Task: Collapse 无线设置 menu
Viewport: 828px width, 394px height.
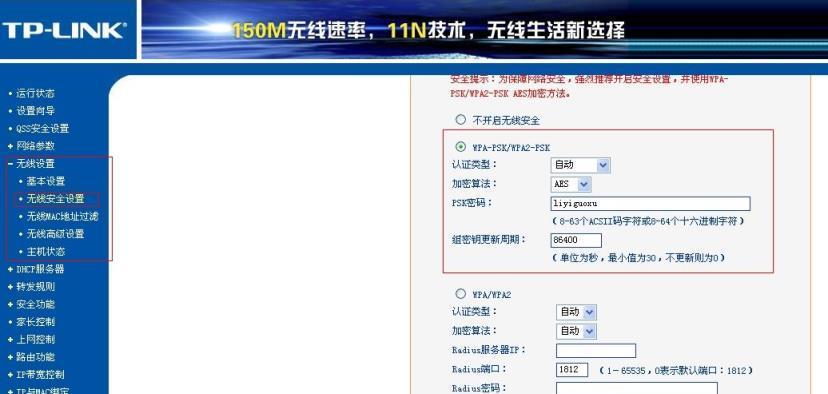Action: point(35,164)
